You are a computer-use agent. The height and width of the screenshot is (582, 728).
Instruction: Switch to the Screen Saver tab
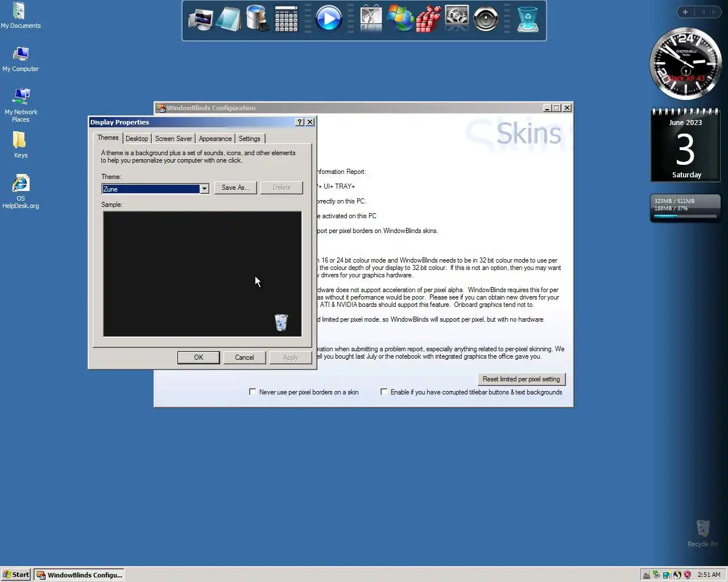tap(173, 139)
